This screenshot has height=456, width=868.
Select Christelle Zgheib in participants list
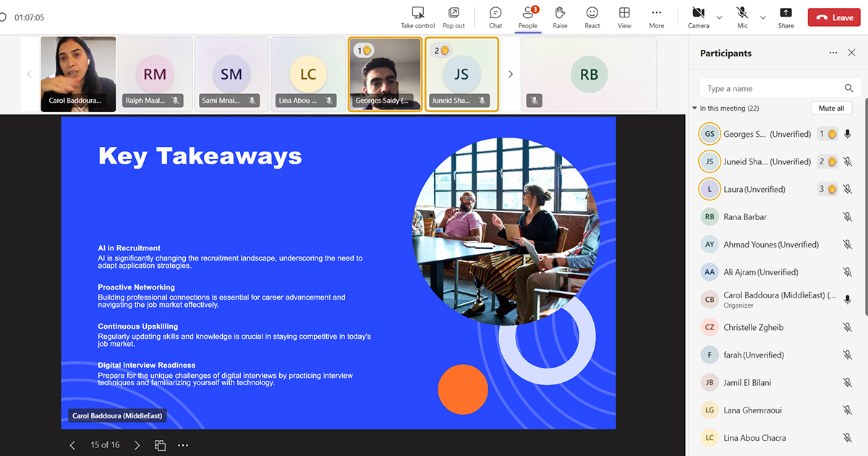tap(777, 327)
